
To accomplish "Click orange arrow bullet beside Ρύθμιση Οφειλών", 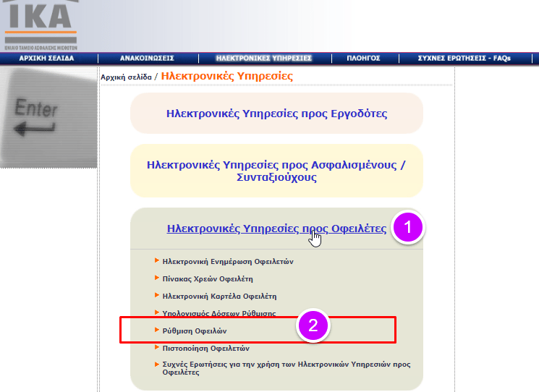I will coord(157,330).
